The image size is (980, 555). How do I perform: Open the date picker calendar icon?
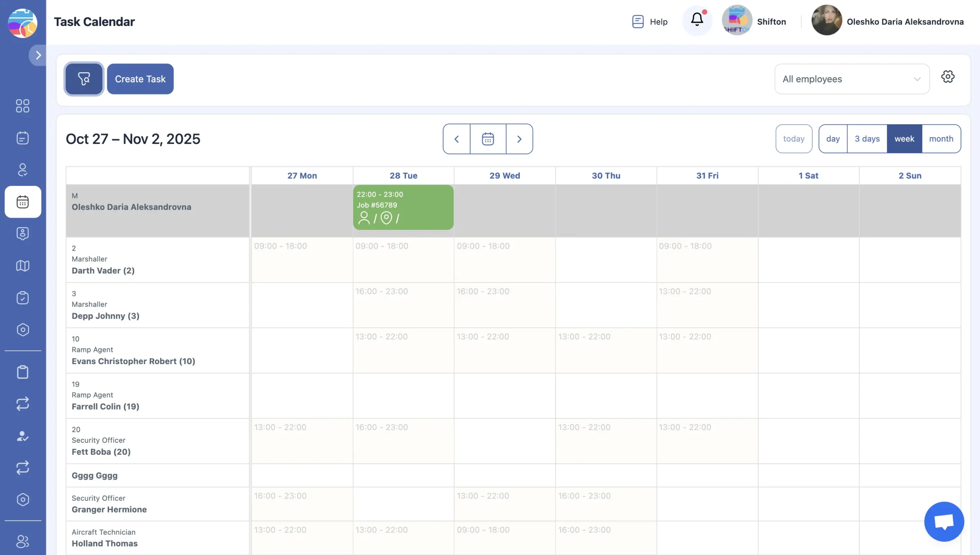point(488,139)
